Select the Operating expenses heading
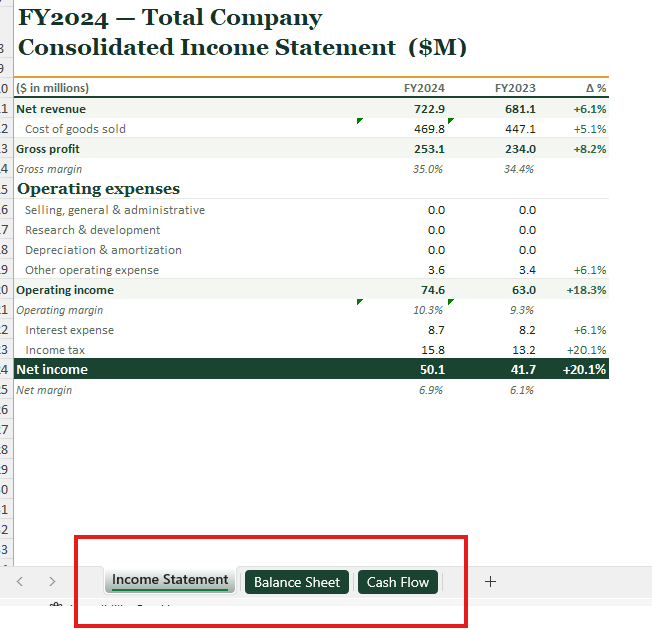Viewport: 652px width, 629px height. [x=99, y=189]
